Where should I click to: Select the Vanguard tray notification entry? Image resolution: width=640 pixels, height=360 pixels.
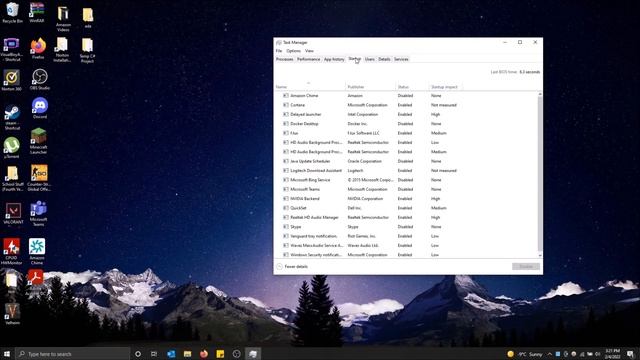[406, 236]
